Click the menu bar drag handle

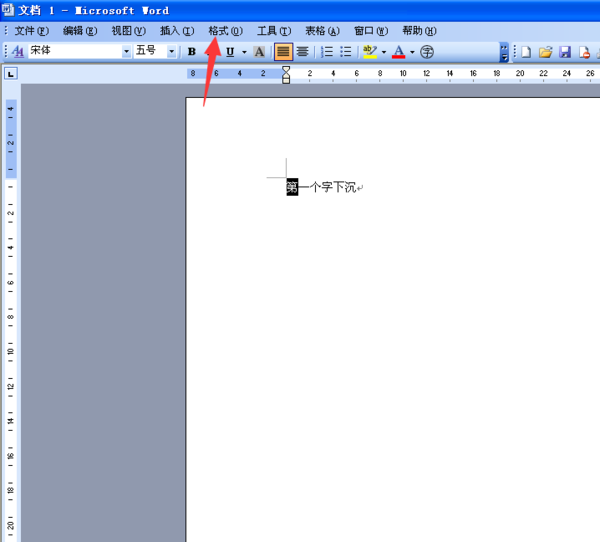pos(6,31)
